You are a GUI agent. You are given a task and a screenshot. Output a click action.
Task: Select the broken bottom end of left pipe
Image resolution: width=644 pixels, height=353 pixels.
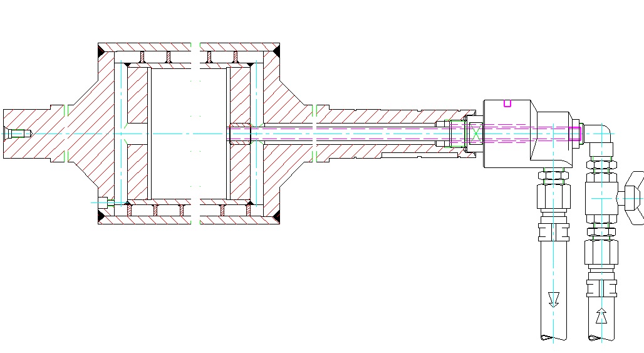(554, 336)
